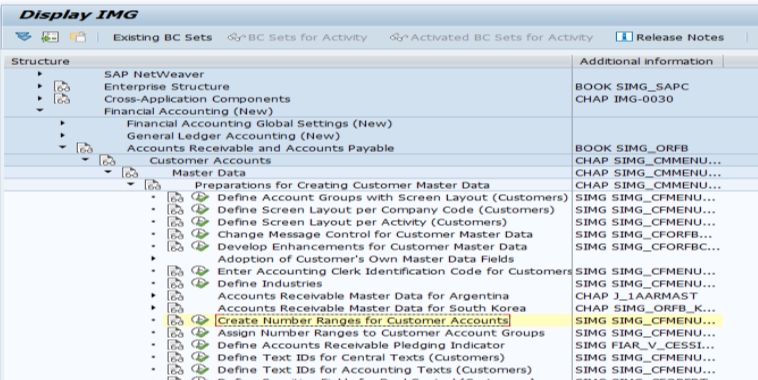Collapse Accounts Receivable and Accounts Payable
The width and height of the screenshot is (758, 380).
[62, 147]
